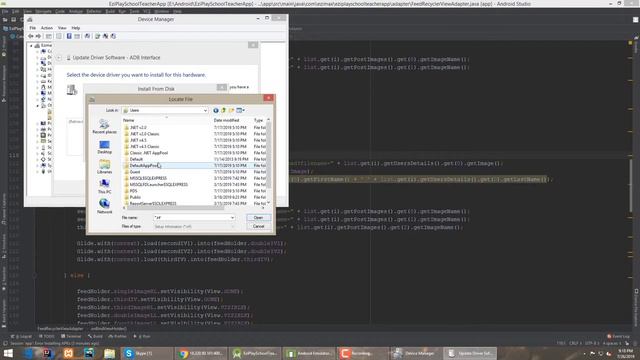Viewport: 640px width, 360px height.
Task: Close the Locate File dialog
Action: pos(268,98)
